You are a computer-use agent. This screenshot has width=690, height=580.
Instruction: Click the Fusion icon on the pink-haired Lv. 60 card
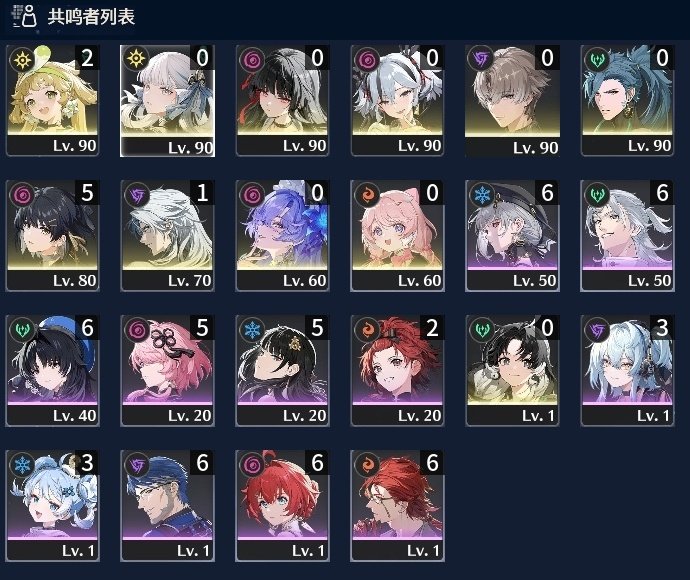click(367, 194)
